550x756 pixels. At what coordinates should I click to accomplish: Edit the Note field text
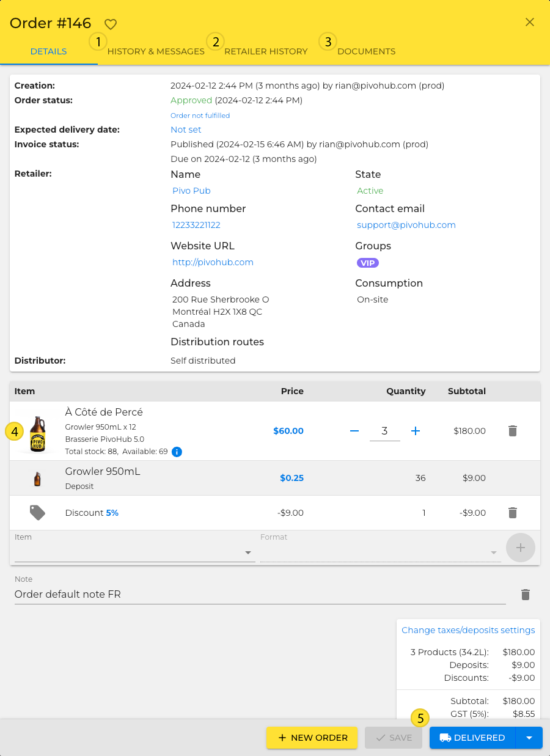pyautogui.click(x=260, y=594)
